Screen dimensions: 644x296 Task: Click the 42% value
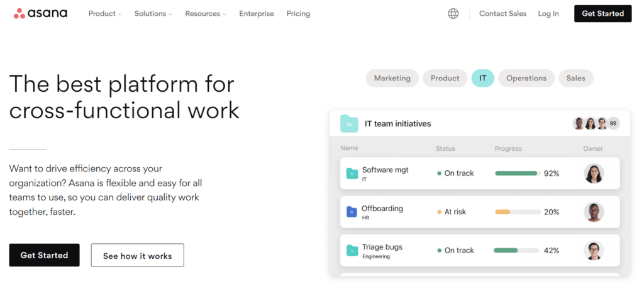pos(552,250)
